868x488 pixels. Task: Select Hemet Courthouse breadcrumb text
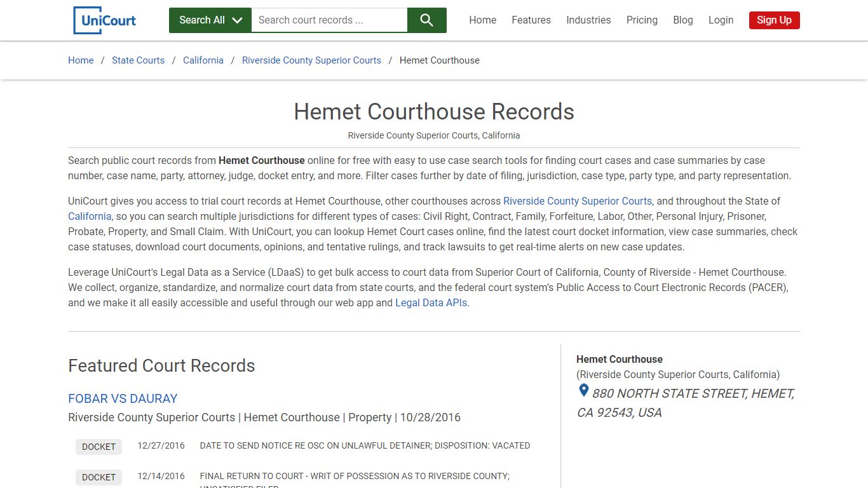[440, 60]
